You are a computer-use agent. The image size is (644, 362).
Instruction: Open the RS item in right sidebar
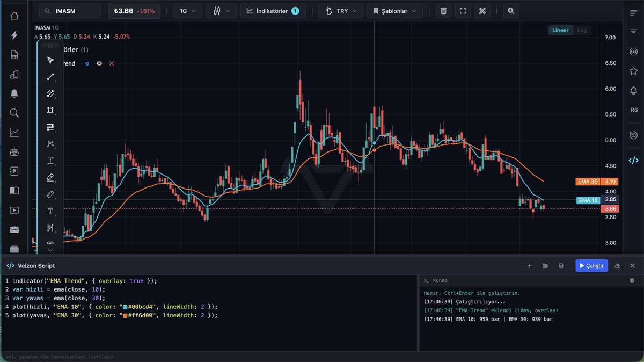(633, 110)
